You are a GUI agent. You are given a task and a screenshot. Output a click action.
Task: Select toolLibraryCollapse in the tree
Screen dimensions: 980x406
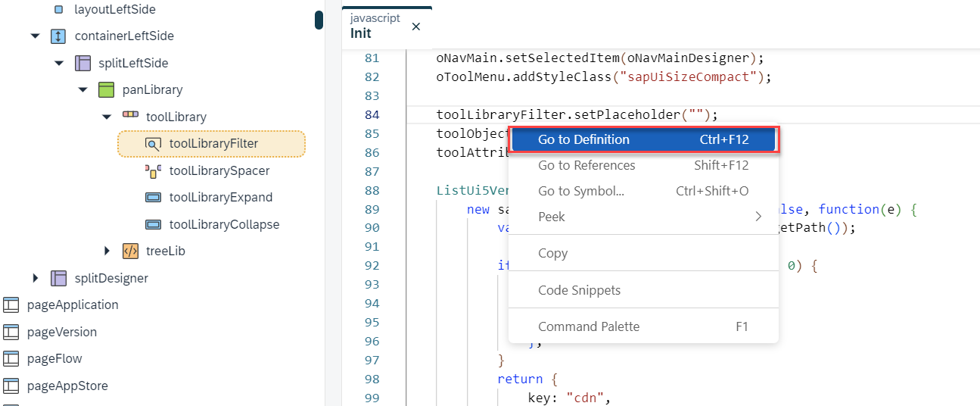click(224, 224)
